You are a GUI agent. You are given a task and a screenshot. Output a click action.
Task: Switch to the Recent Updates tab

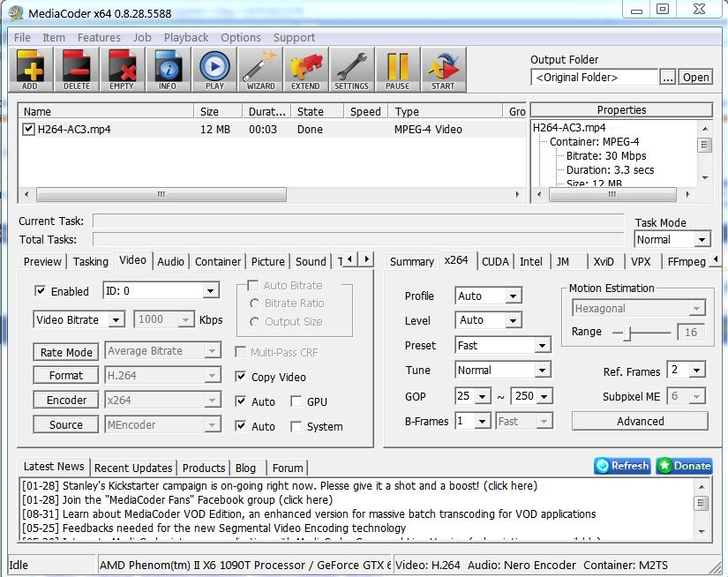[133, 468]
